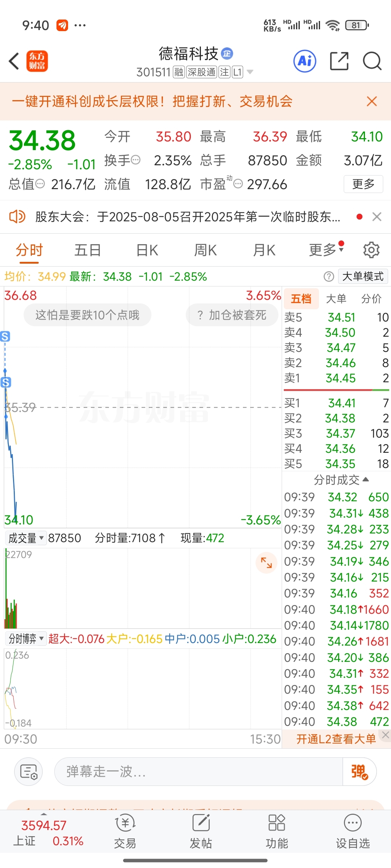
Task: Tap the L1 quote level tag
Action: pyautogui.click(x=237, y=72)
